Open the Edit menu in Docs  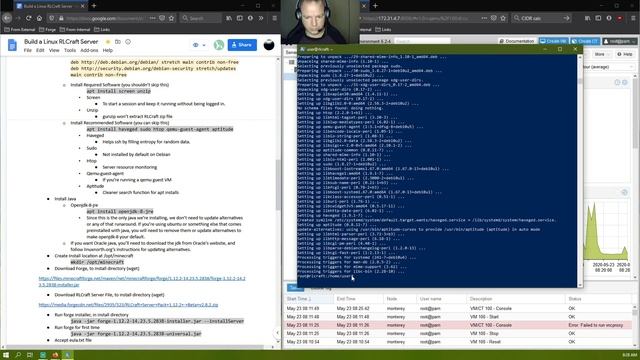click(x=40, y=50)
